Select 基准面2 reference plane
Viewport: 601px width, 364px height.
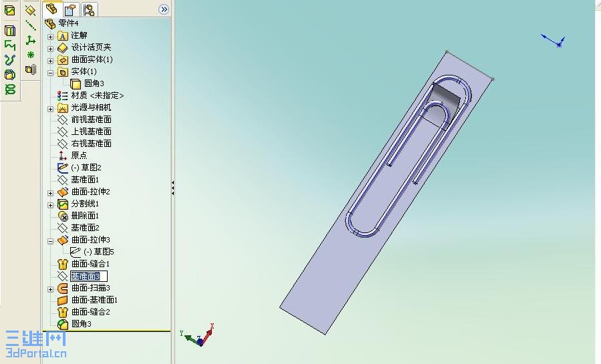85,228
